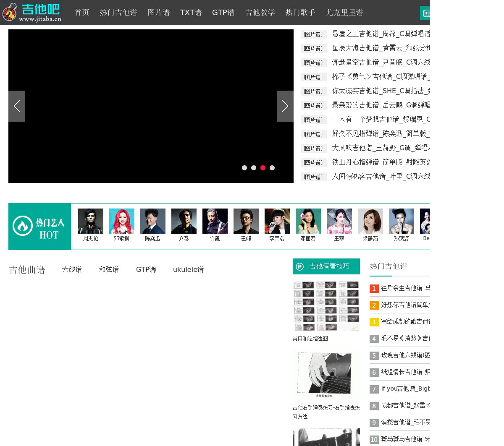Select second carousel dot
This screenshot has width=504, height=446.
point(254,168)
